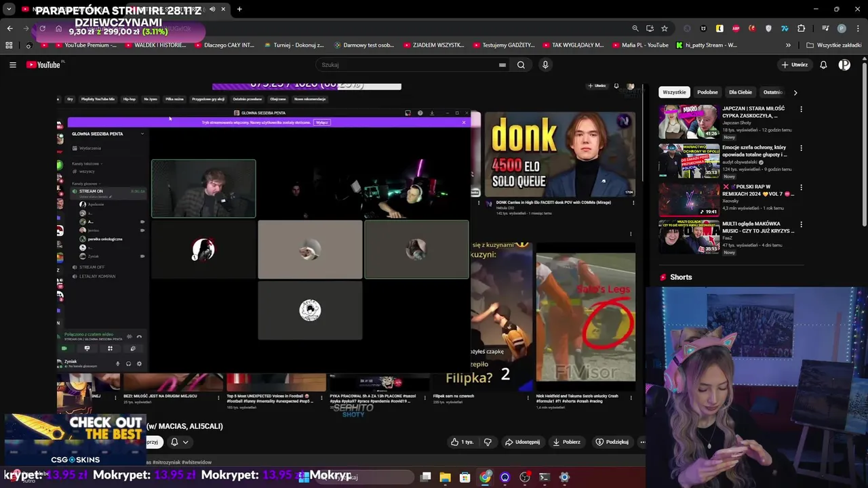Image resolution: width=868 pixels, height=488 pixels.
Task: Open the AdBlock Plus extension icon
Action: tap(736, 28)
